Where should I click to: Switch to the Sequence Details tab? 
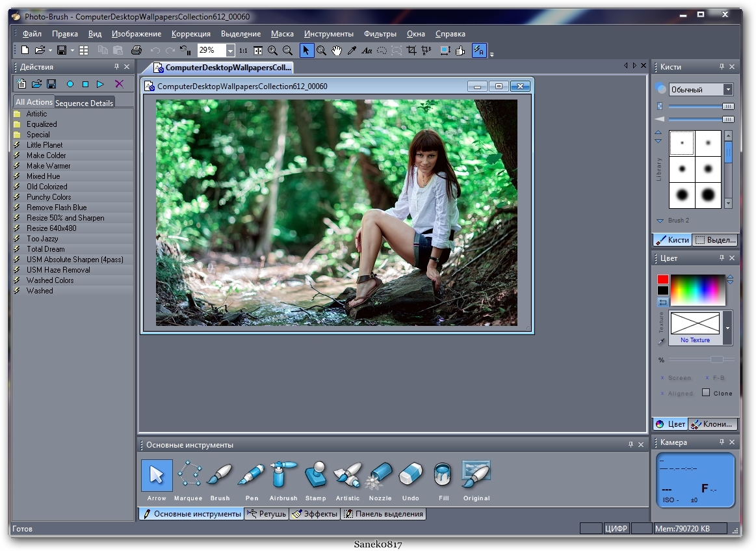pyautogui.click(x=85, y=103)
